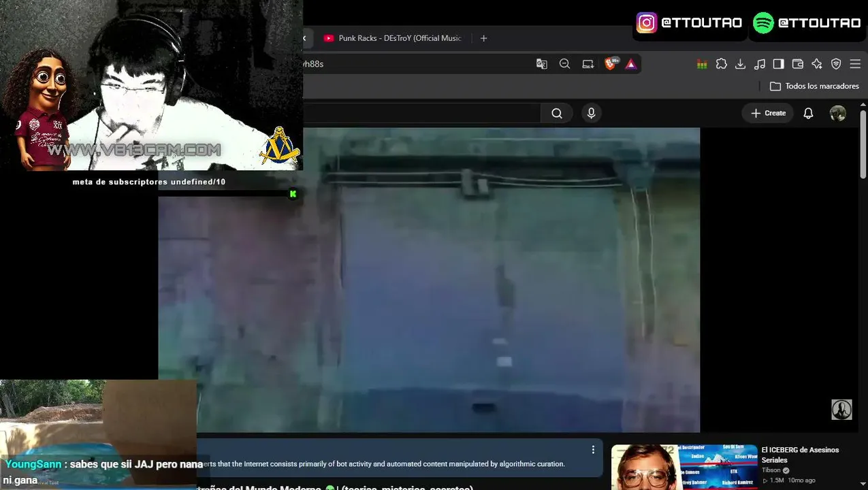Click the green icon below subscriber goal
The height and width of the screenshot is (490, 868).
[293, 194]
